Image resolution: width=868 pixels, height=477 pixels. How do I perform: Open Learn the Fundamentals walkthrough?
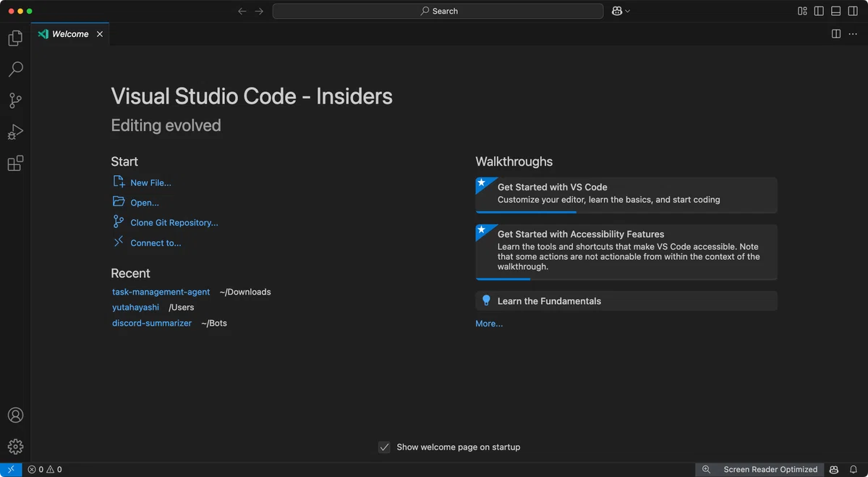(x=626, y=301)
